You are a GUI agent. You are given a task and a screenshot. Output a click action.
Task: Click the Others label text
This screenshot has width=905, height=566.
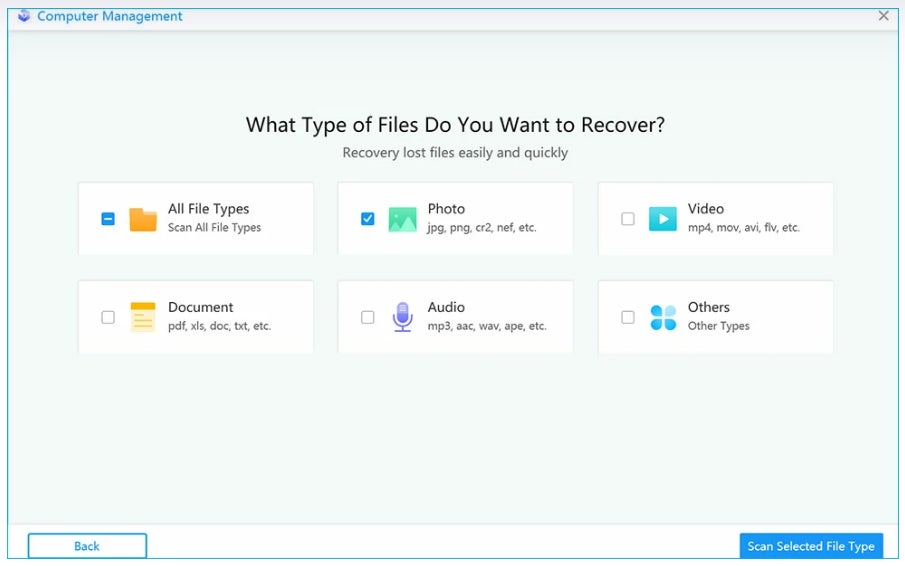(708, 307)
